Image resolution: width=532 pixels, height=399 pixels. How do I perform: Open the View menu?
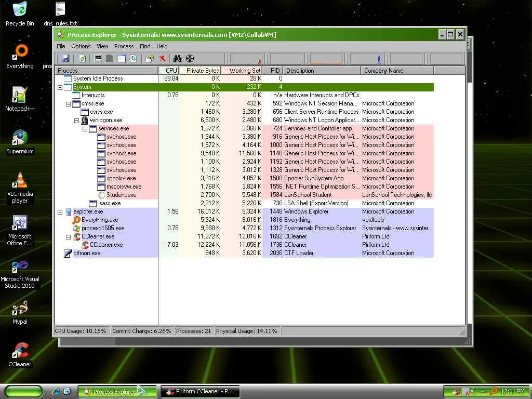click(102, 46)
